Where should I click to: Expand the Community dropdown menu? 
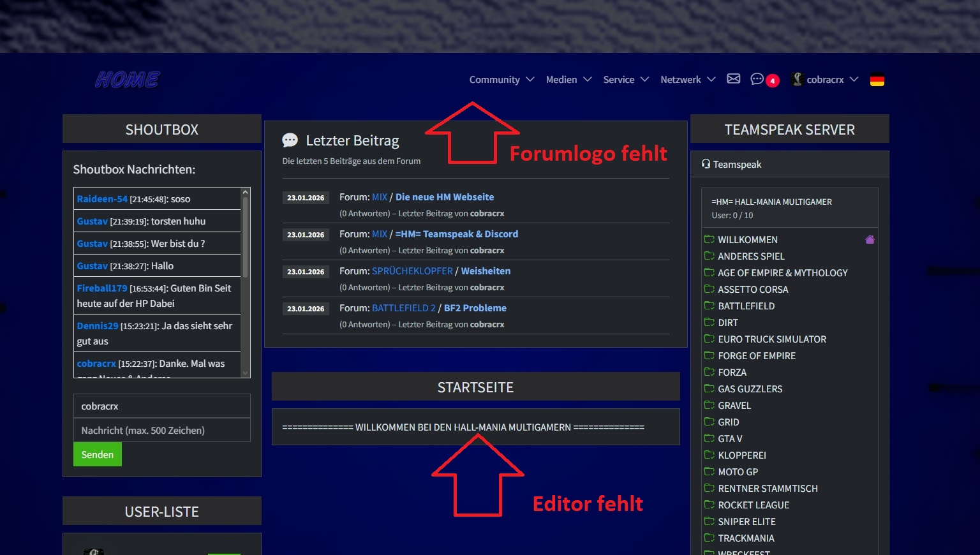coord(501,80)
